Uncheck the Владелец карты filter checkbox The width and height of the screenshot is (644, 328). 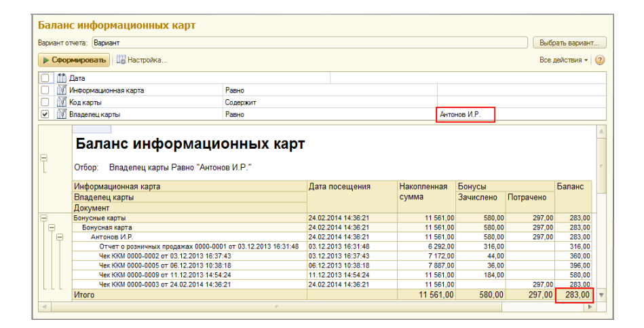pyautogui.click(x=45, y=114)
